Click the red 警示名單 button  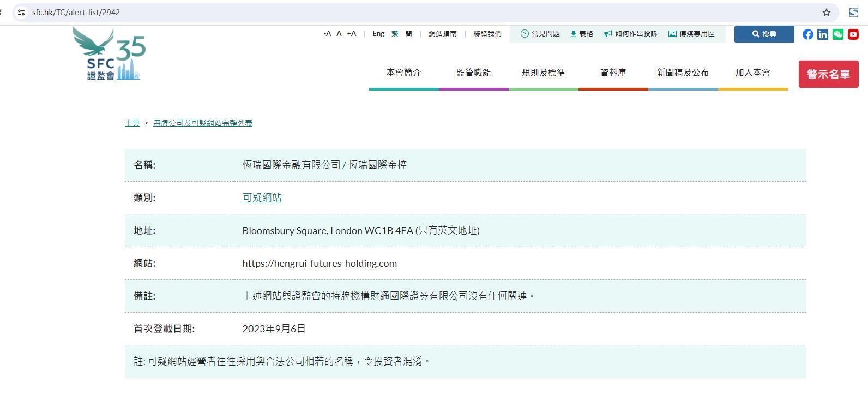tap(828, 74)
